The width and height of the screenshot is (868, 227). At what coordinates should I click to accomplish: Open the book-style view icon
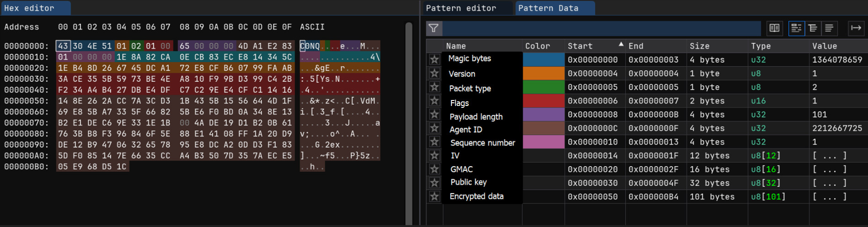(774, 28)
